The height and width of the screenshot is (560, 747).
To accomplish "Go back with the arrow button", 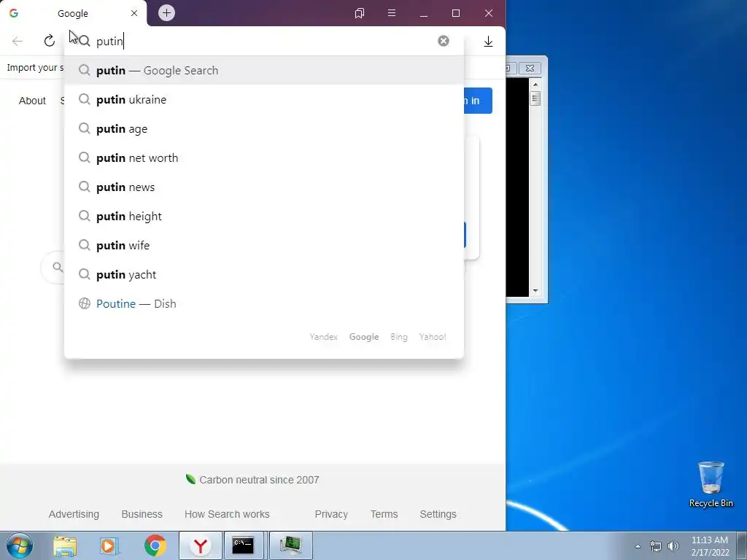I will [18, 42].
